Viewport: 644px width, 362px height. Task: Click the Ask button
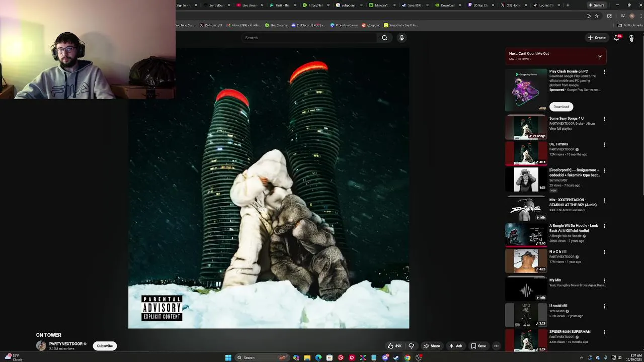coord(455,346)
